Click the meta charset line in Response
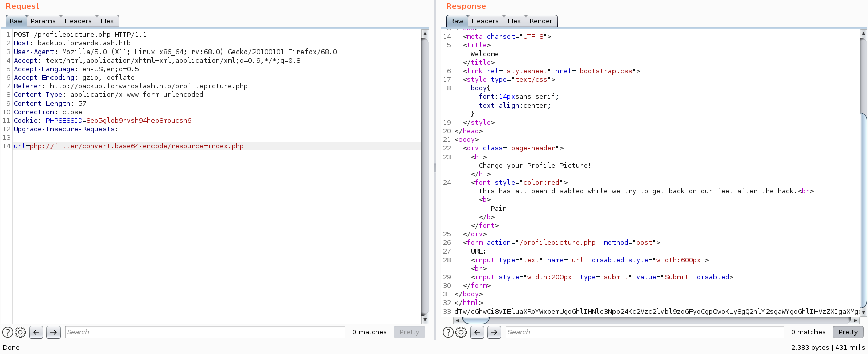The image size is (868, 354). pyautogui.click(x=507, y=37)
